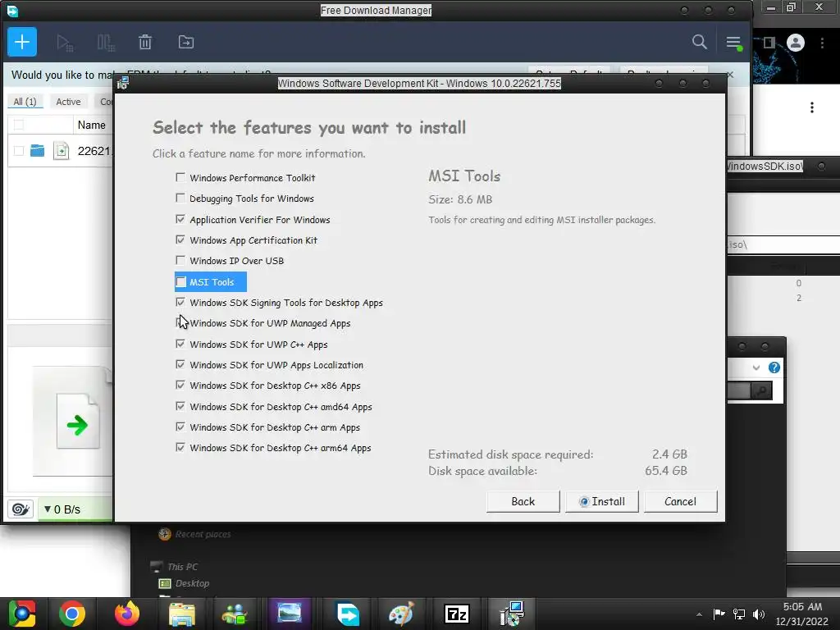Click the volume speaker tray icon
Viewport: 840px width, 630px height.
coord(758,614)
